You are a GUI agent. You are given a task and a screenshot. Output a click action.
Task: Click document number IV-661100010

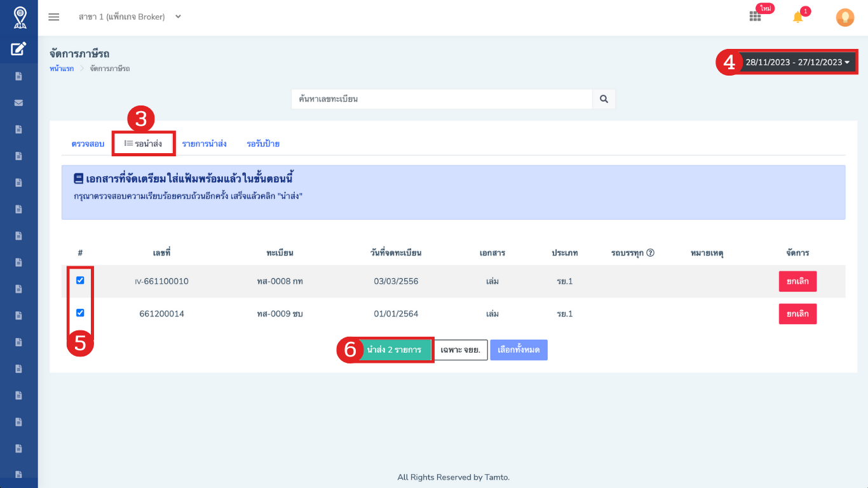coord(161,281)
